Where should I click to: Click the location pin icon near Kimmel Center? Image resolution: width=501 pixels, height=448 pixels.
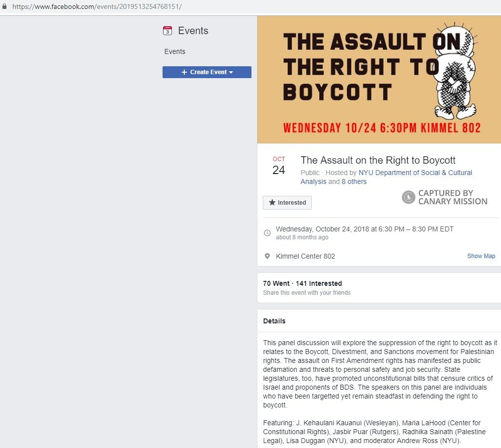coord(267,256)
